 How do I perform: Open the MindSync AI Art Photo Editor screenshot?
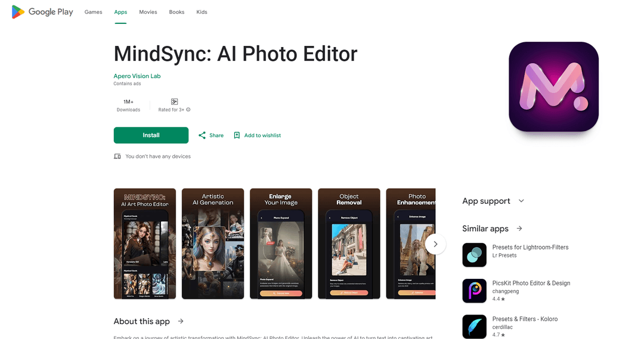tap(144, 244)
